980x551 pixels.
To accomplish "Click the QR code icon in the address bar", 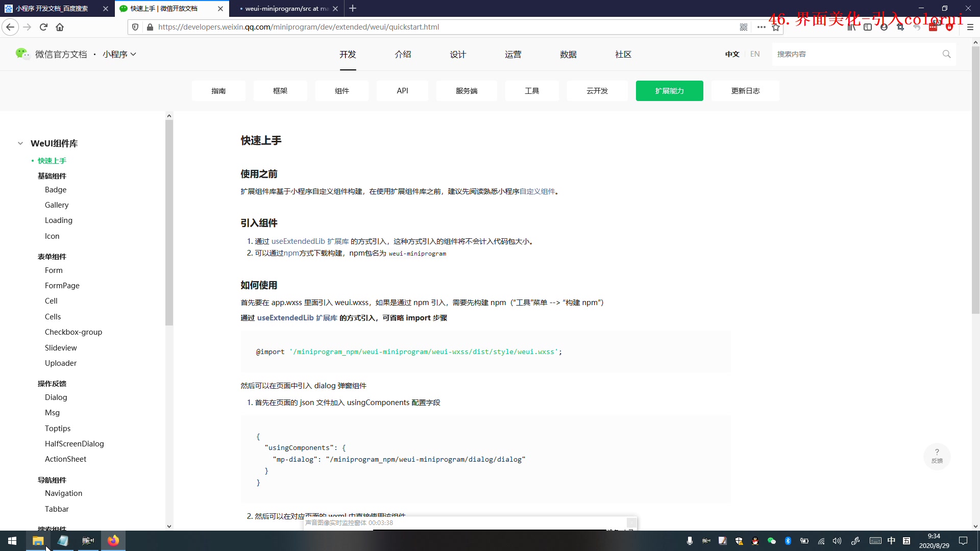I will [x=744, y=27].
